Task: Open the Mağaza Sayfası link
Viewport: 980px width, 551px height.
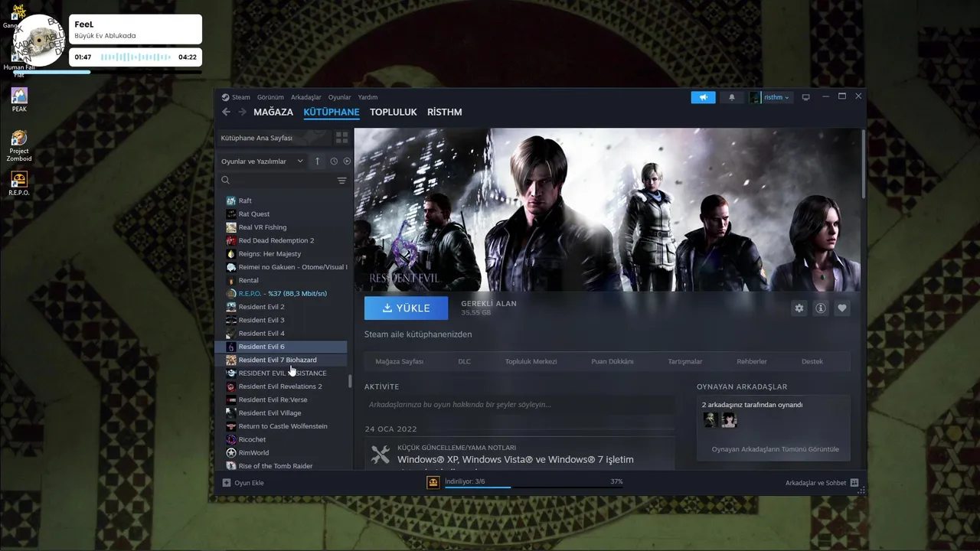Action: pyautogui.click(x=399, y=361)
